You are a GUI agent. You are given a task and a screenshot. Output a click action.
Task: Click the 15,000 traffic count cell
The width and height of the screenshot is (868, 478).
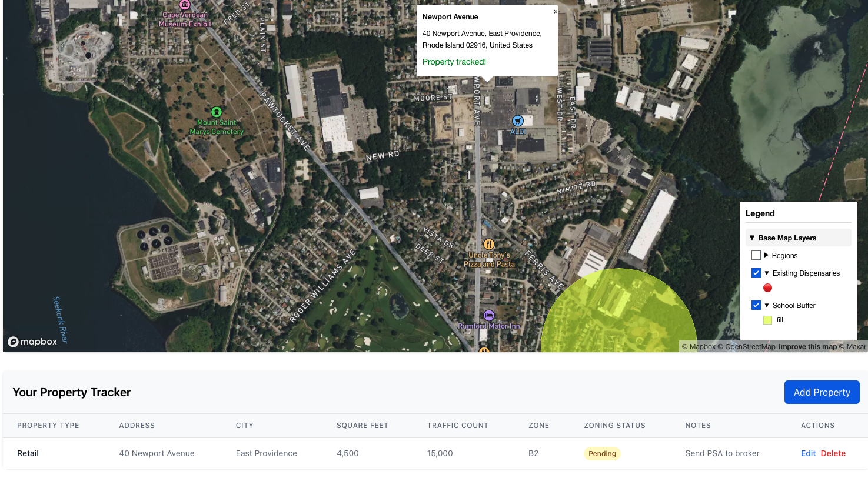tap(440, 453)
